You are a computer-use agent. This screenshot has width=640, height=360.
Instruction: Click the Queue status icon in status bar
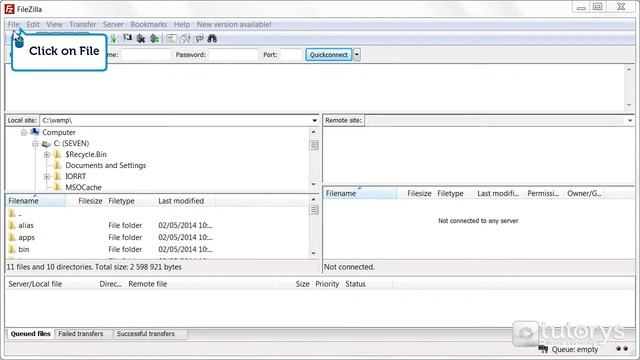[543, 349]
